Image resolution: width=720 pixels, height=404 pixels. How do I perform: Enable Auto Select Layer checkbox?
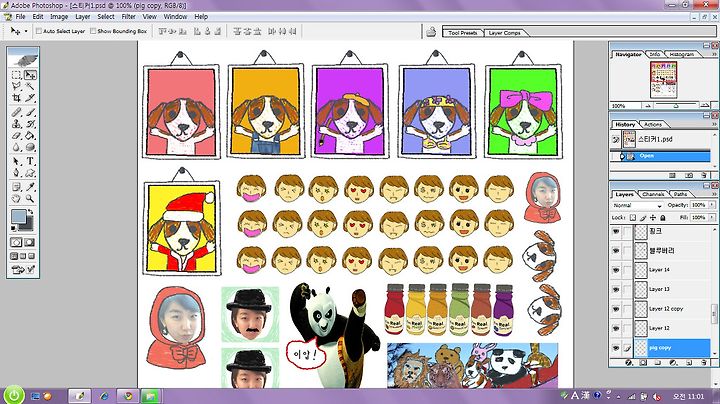pos(39,31)
